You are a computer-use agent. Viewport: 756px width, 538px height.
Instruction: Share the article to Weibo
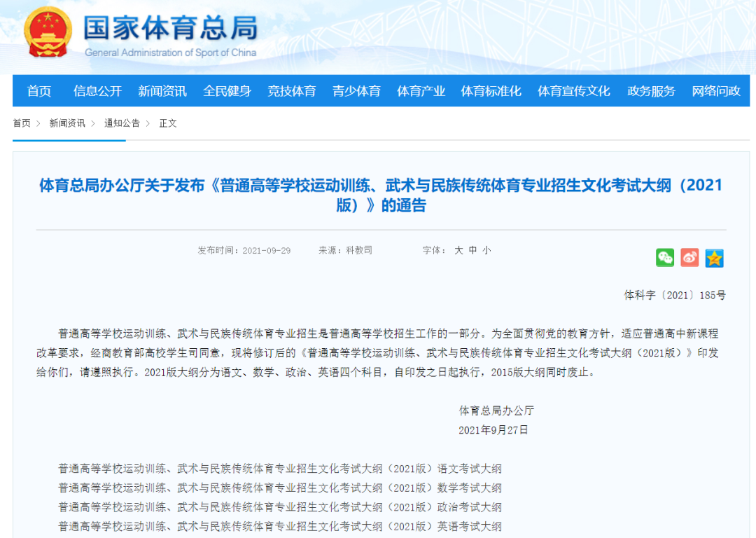[689, 258]
